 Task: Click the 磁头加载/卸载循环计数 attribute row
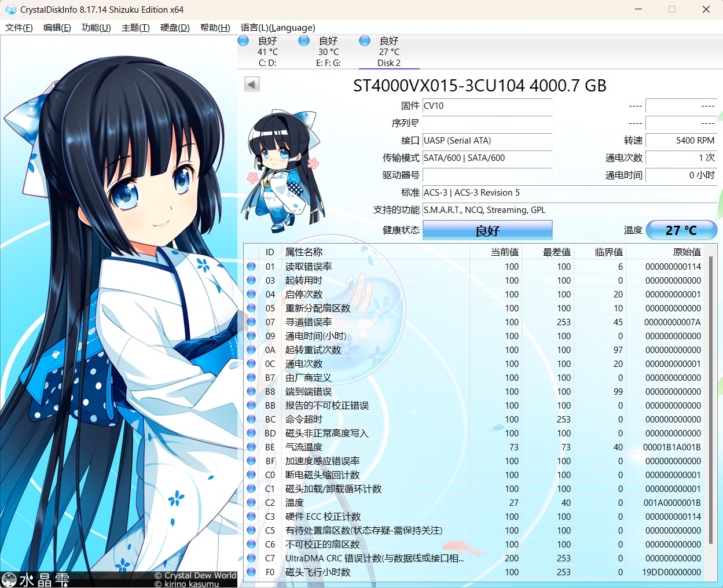point(475,488)
